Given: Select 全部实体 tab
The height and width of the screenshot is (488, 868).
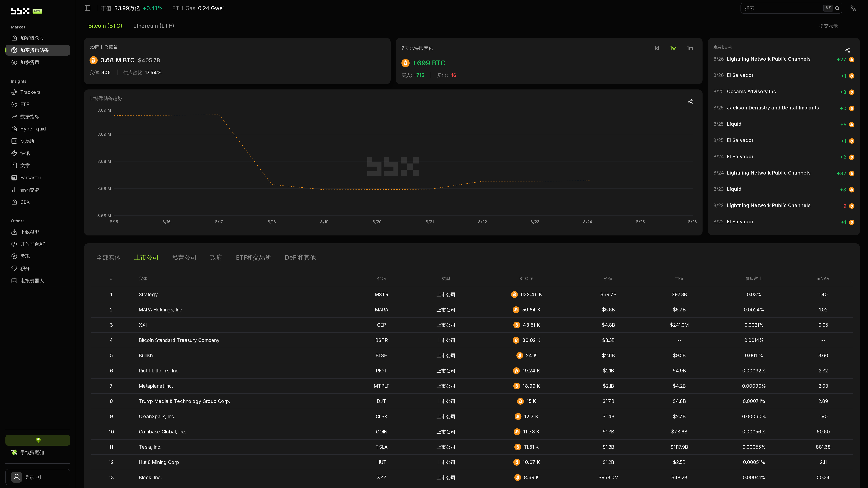Looking at the screenshot, I should point(108,258).
